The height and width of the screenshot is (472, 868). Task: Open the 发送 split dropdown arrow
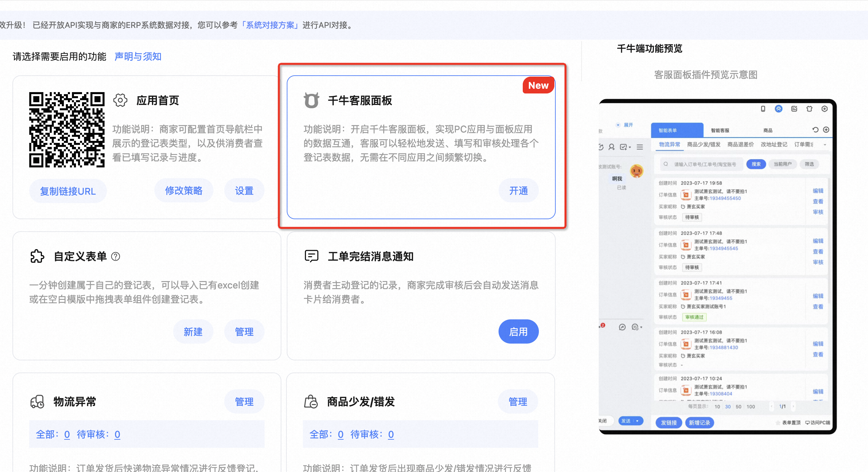click(637, 421)
